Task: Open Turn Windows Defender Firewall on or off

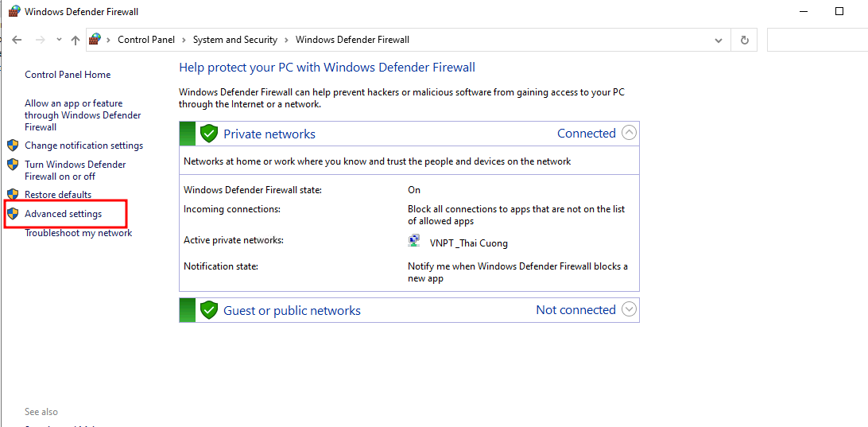Action: pos(76,171)
